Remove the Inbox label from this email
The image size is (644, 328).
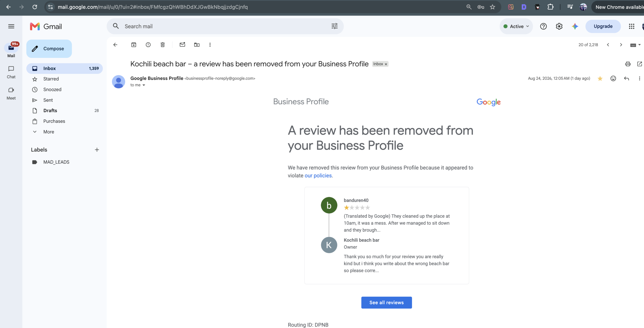[x=386, y=64]
